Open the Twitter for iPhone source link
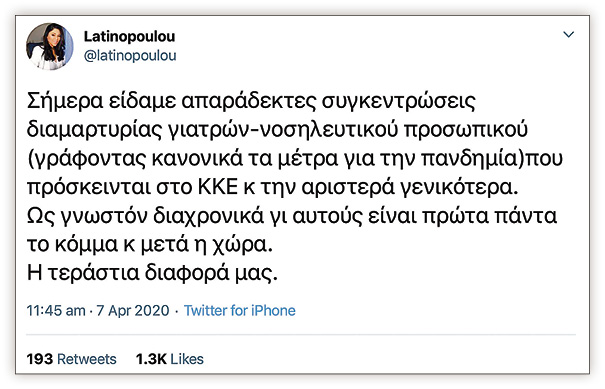 [x=240, y=310]
